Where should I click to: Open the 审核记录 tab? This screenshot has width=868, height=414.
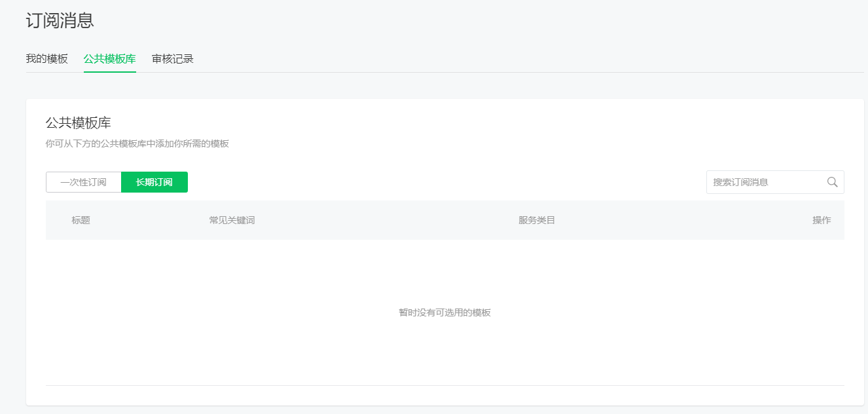tap(173, 59)
